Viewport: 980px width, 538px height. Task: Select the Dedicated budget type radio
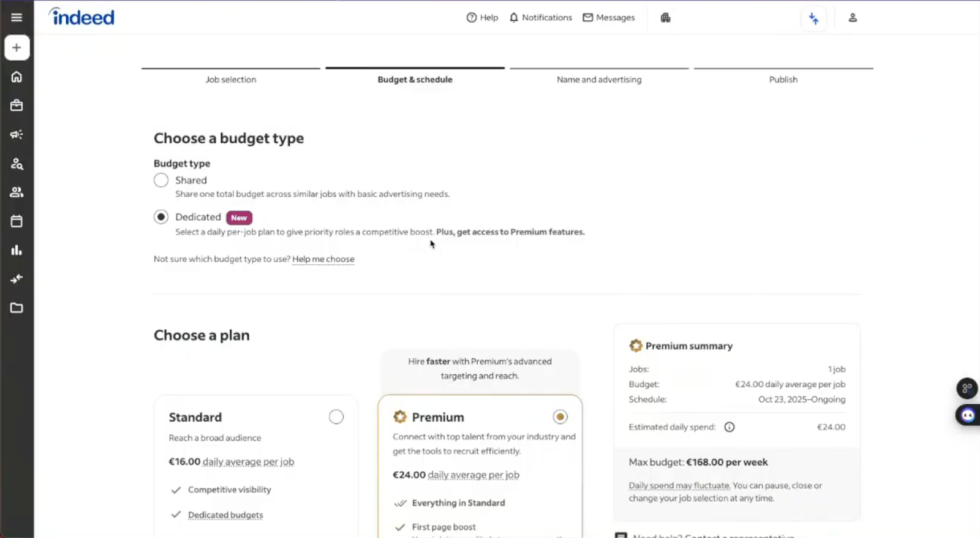(161, 217)
